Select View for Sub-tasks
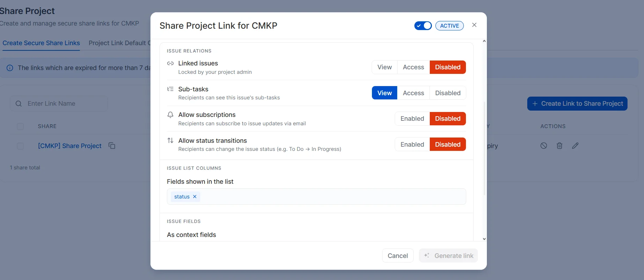644x280 pixels. pos(385,93)
